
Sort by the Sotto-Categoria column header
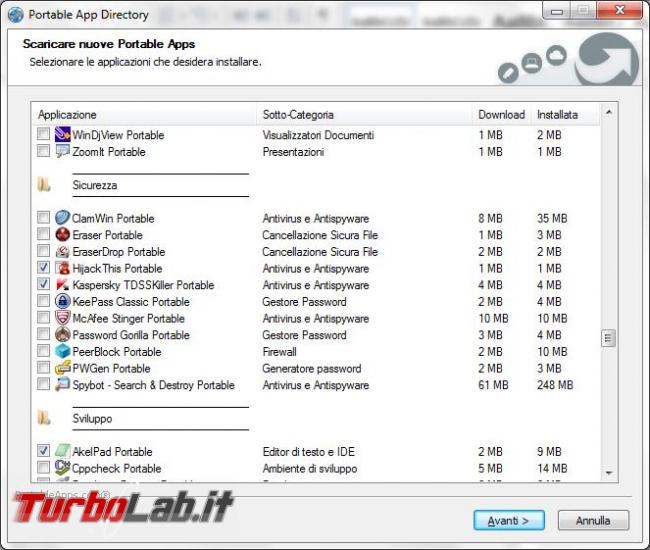click(364, 114)
